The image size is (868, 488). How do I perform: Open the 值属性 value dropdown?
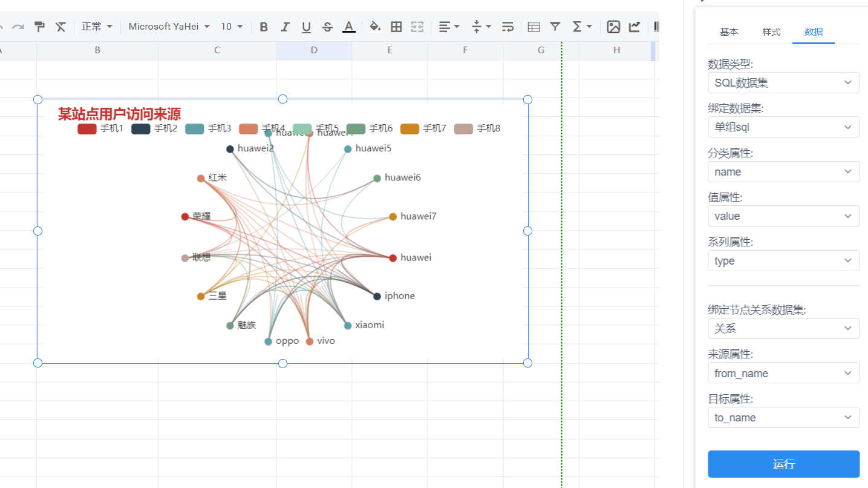(x=783, y=216)
